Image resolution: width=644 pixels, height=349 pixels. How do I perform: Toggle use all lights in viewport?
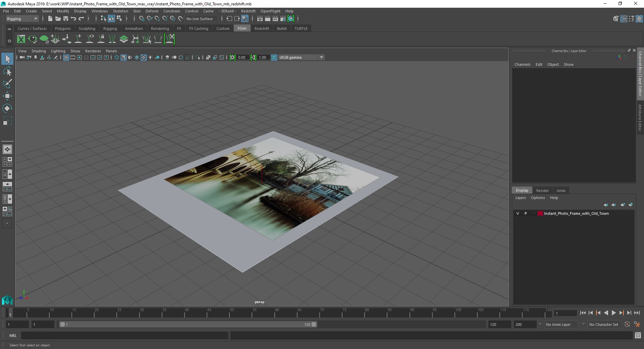click(150, 57)
